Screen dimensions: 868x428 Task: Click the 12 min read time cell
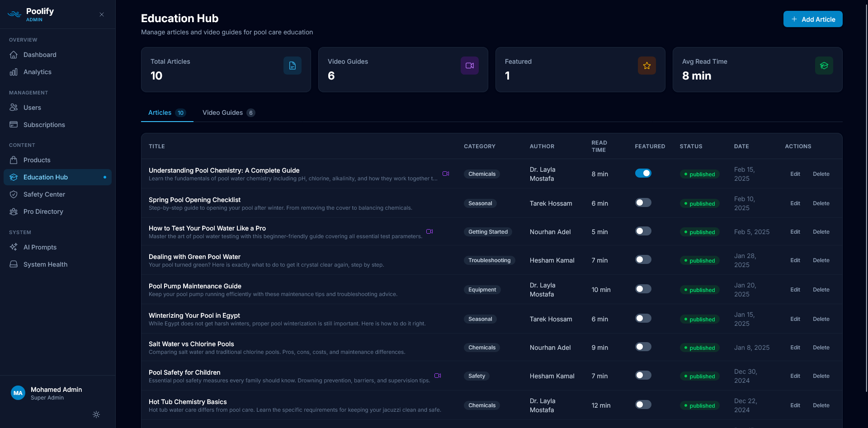[x=601, y=405]
